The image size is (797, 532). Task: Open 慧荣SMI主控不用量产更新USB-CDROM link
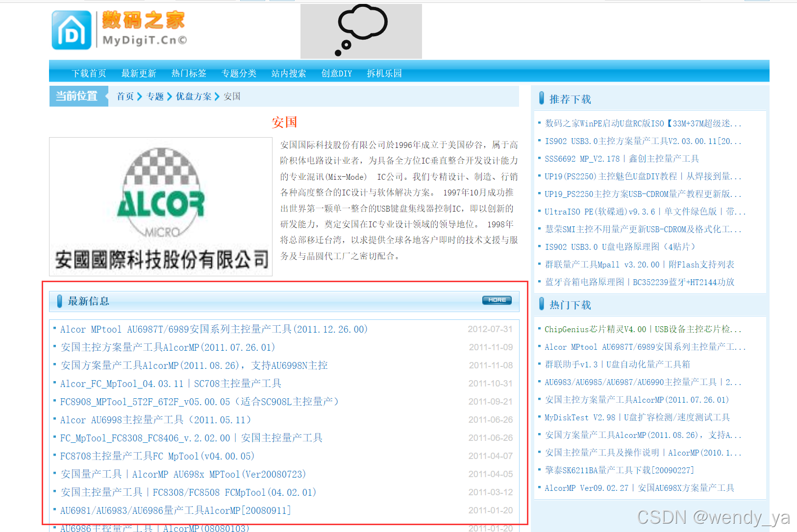[x=643, y=229]
